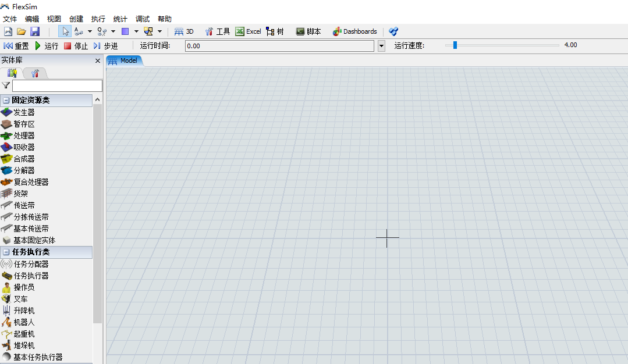The height and width of the screenshot is (364, 628).
Task: Open the Excel interface tool
Action: tap(248, 31)
